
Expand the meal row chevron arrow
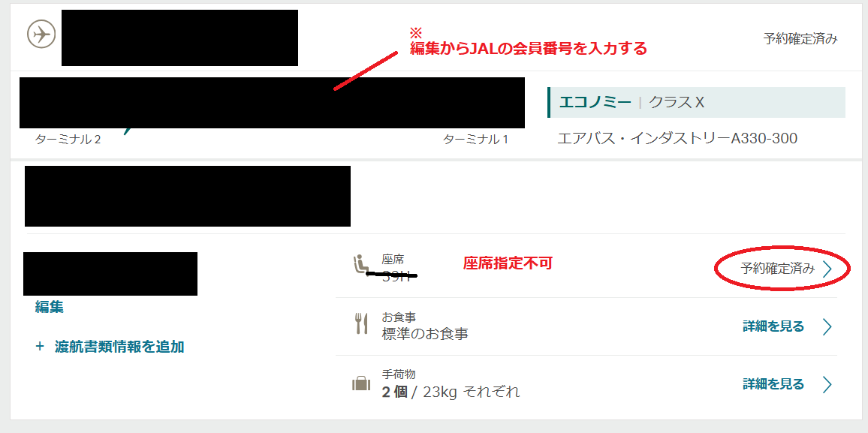[x=827, y=327]
